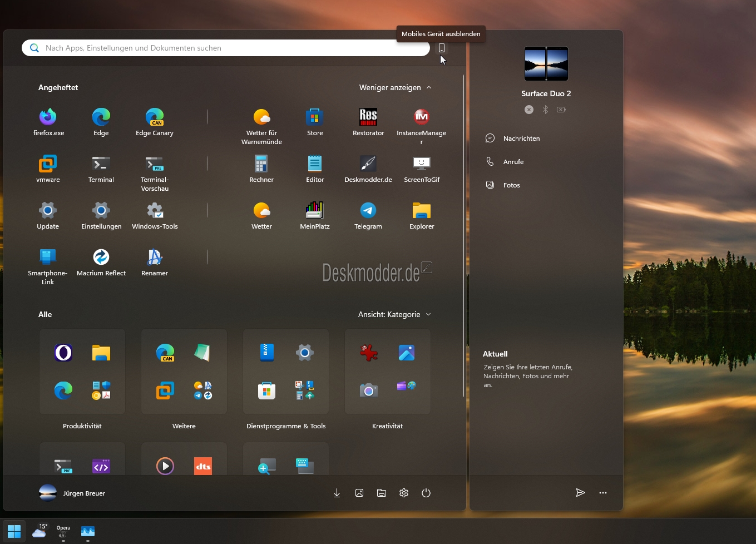This screenshot has width=756, height=544.
Task: Open Jürgen Breuer user account menu
Action: (x=72, y=493)
